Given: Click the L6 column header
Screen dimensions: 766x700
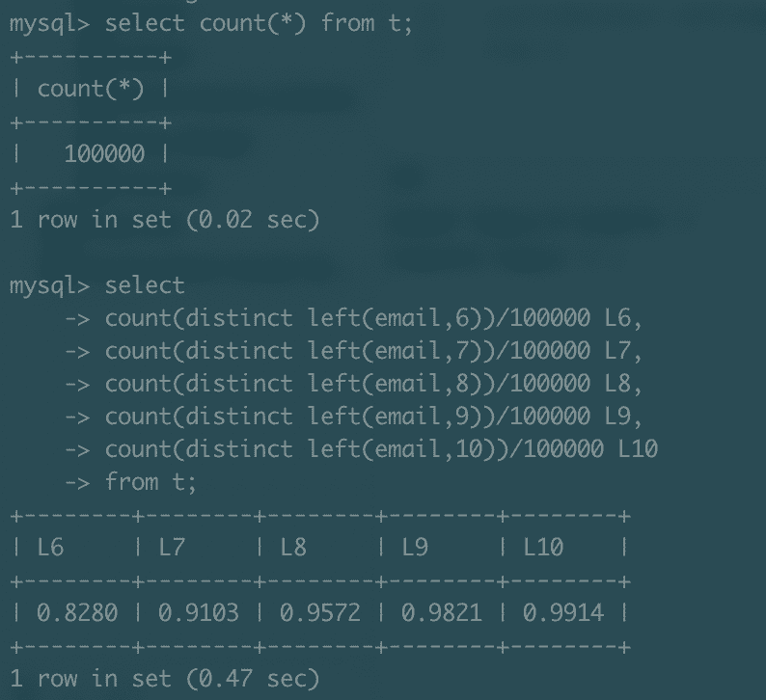Looking at the screenshot, I should [x=50, y=548].
